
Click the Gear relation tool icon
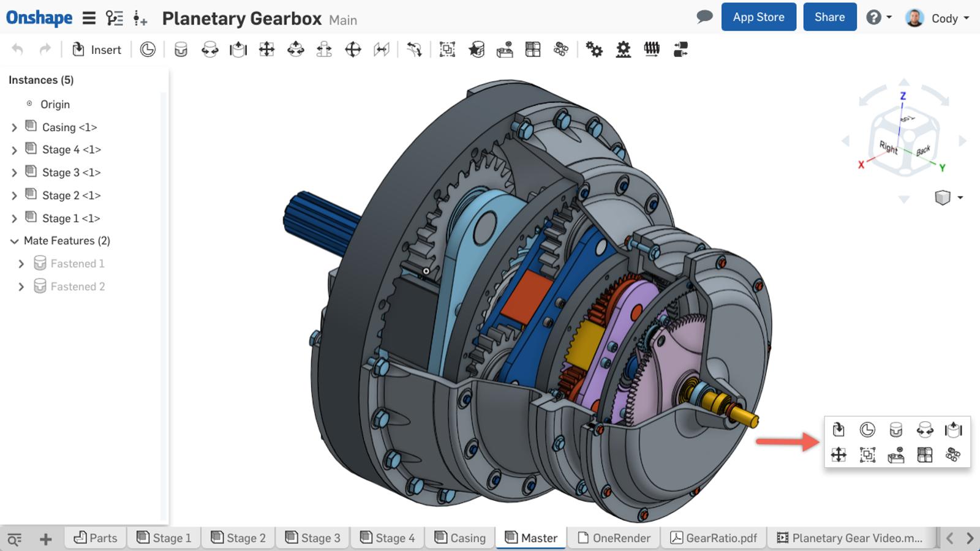pos(594,50)
